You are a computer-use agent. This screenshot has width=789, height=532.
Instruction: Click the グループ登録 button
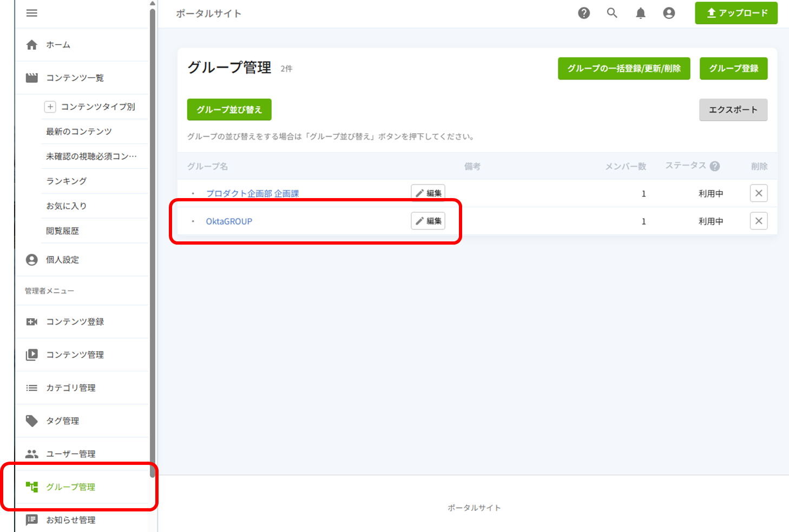(x=733, y=69)
